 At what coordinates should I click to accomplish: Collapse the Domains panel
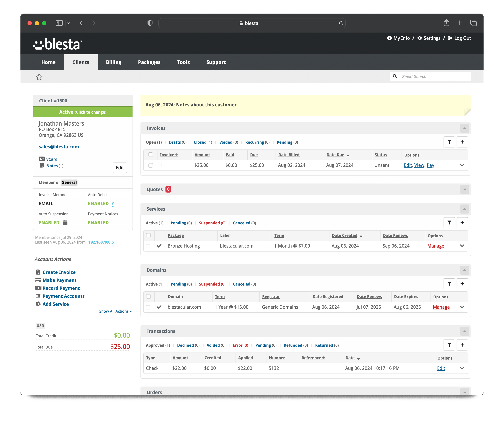coord(465,270)
